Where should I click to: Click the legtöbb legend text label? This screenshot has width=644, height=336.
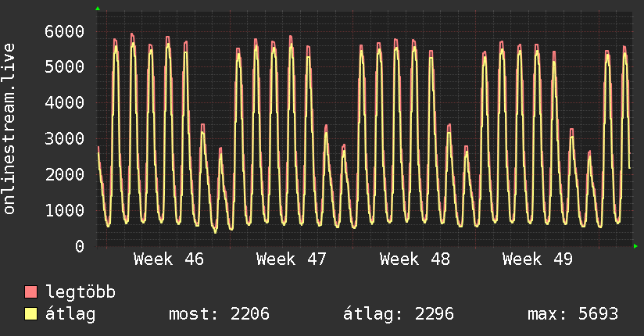(81, 293)
